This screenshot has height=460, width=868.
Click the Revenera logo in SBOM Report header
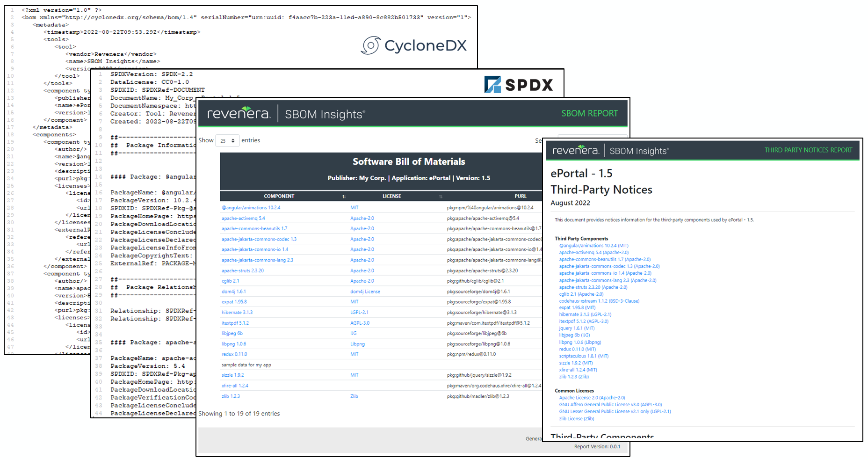coord(239,114)
